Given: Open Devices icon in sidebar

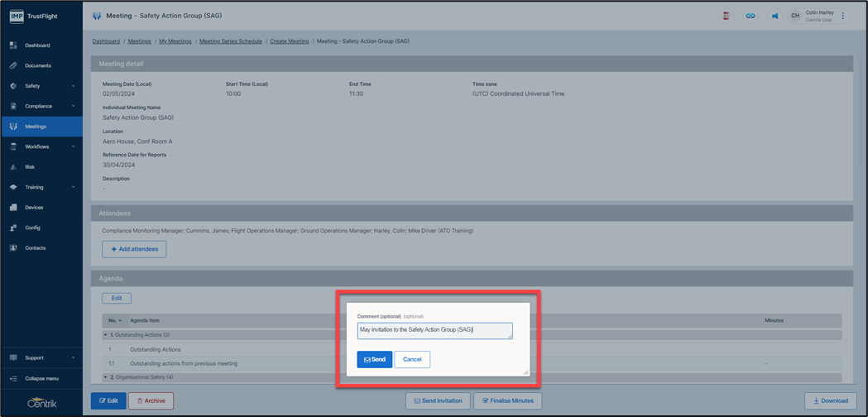Looking at the screenshot, I should tap(13, 208).
